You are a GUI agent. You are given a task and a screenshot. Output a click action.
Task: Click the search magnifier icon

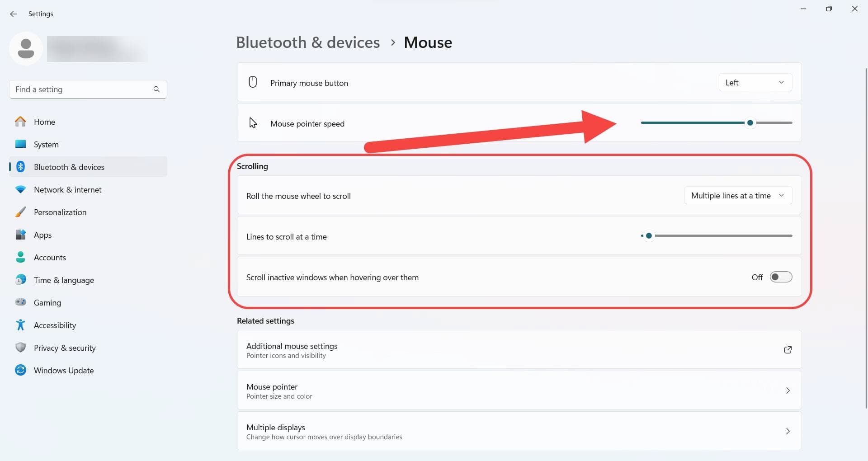click(156, 89)
